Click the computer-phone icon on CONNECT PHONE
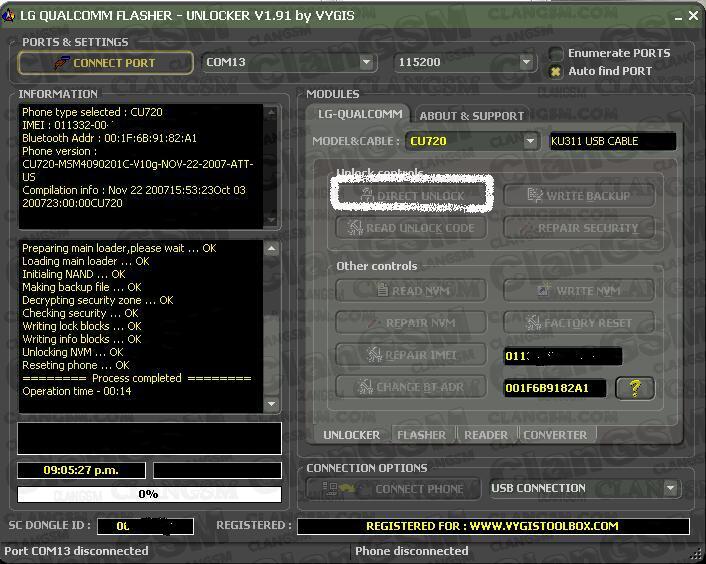 pyautogui.click(x=338, y=488)
